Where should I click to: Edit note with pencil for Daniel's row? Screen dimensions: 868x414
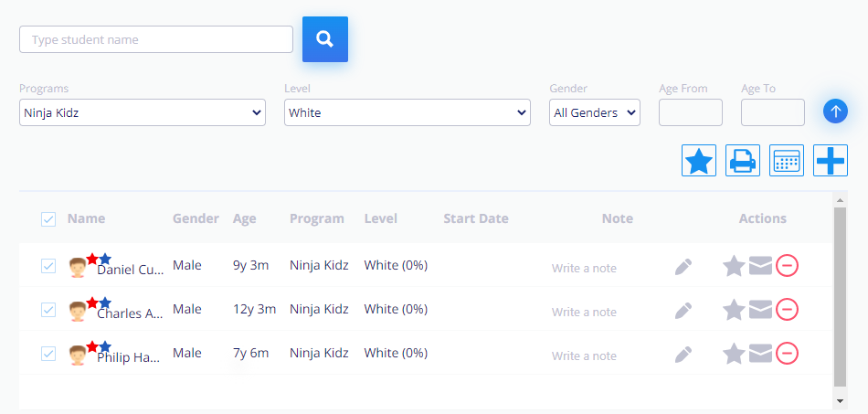(x=683, y=266)
